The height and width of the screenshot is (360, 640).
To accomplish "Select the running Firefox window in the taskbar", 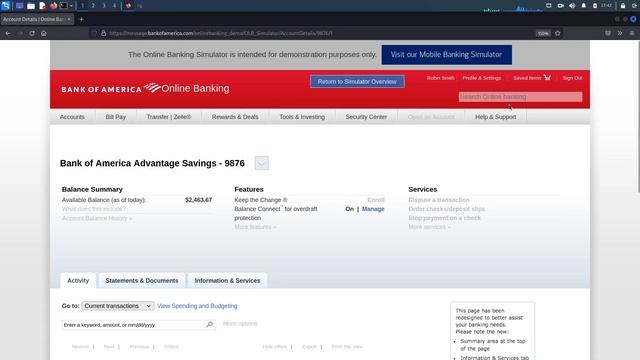I will [x=128, y=6].
